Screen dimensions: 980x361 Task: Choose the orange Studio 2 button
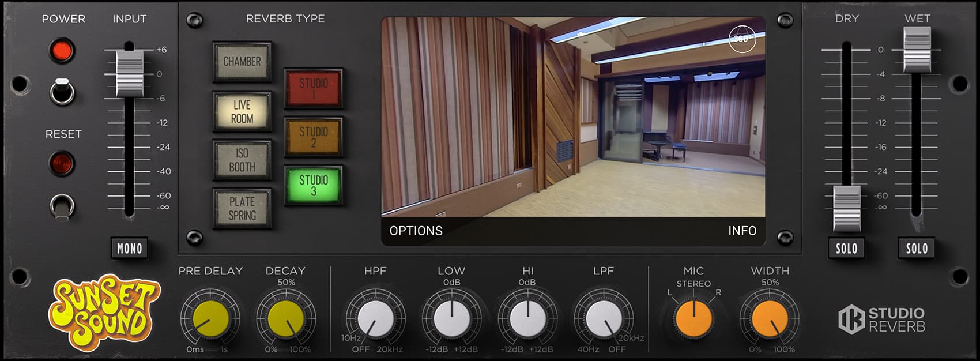314,137
